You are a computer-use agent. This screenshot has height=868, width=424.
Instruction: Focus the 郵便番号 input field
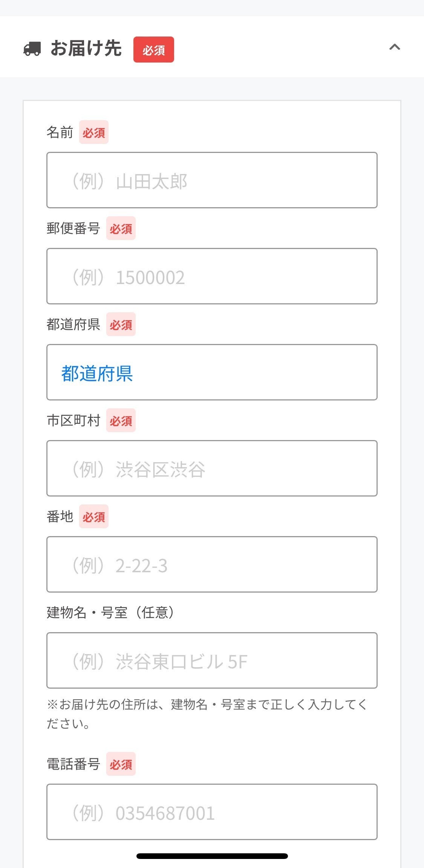[212, 276]
